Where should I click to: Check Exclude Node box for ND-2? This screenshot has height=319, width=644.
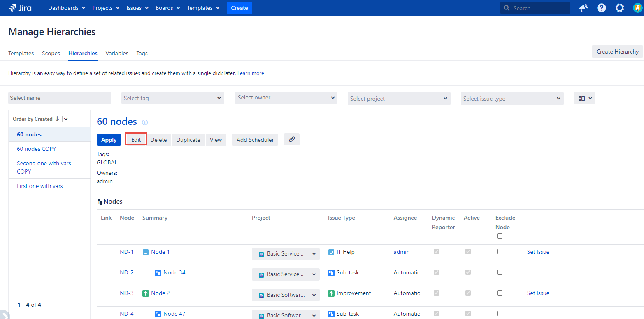tap(500, 272)
